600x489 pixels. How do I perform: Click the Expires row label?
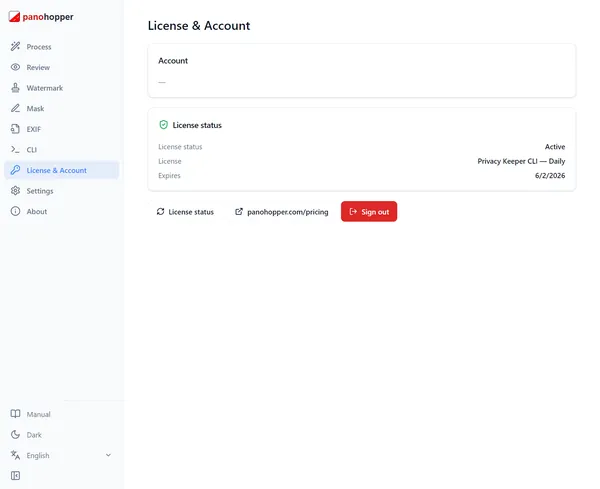[169, 176]
